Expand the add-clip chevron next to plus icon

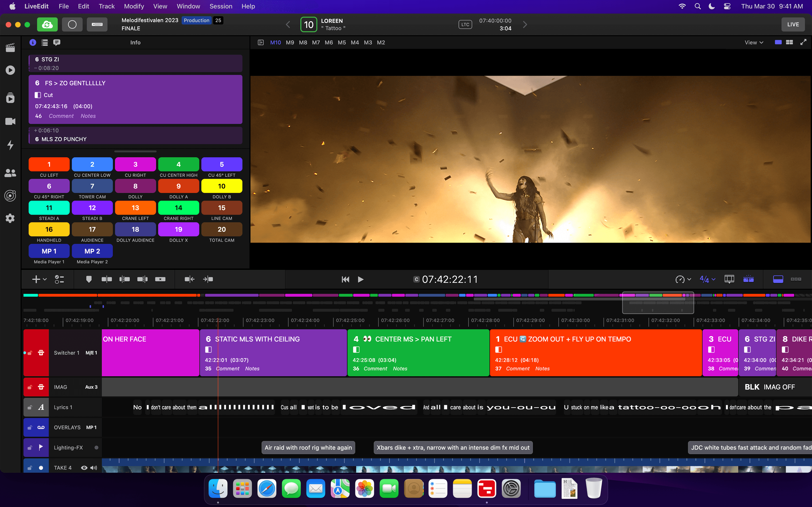pos(45,279)
